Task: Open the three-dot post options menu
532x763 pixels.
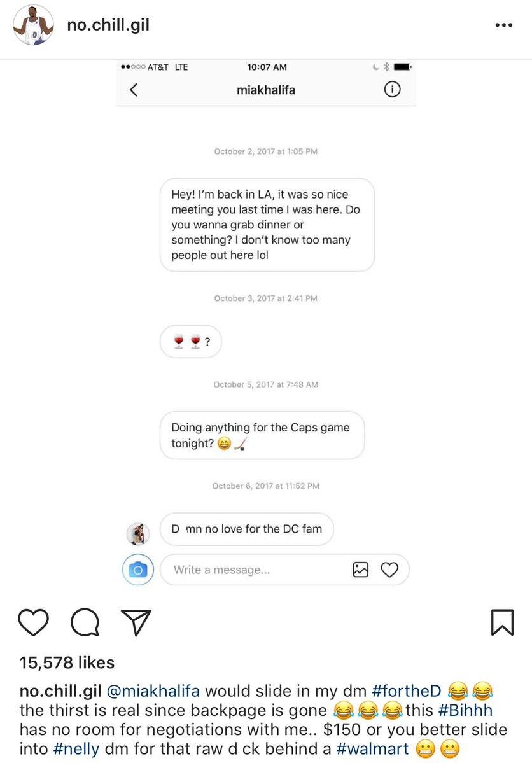Action: (x=503, y=25)
